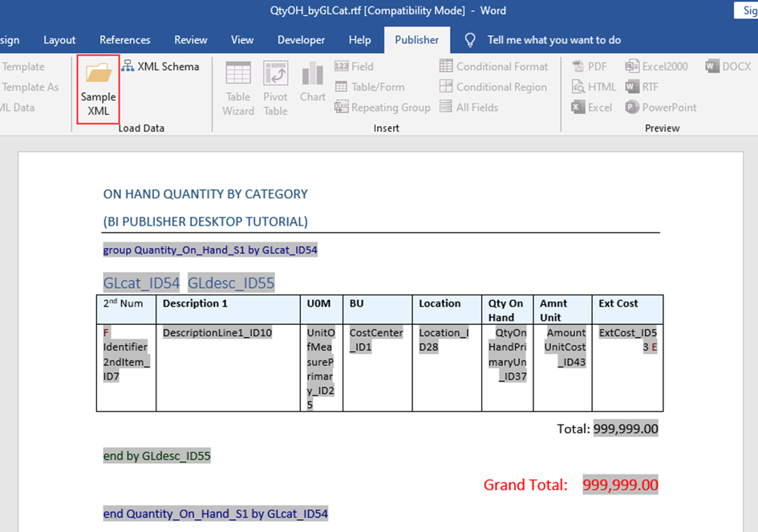The image size is (758, 532).
Task: Click the Tell me lightbulb icon
Action: [470, 40]
